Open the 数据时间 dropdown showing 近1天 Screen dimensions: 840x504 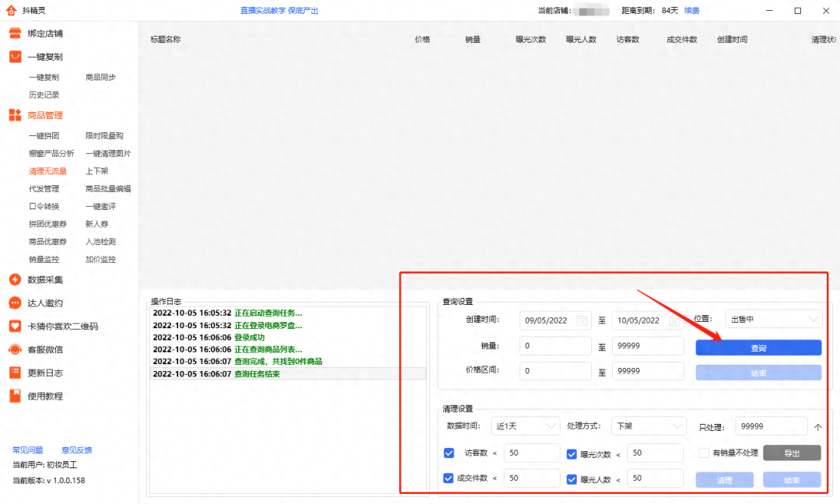(x=525, y=425)
